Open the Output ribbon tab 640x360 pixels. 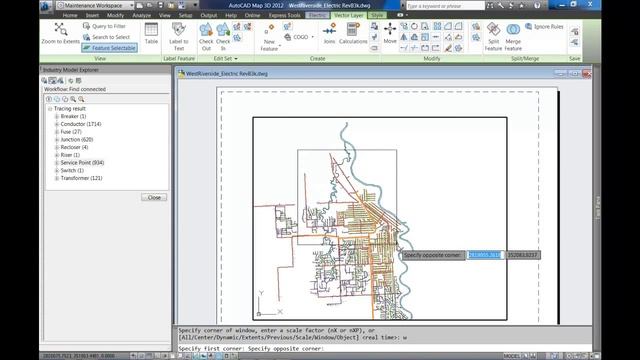coord(209,15)
